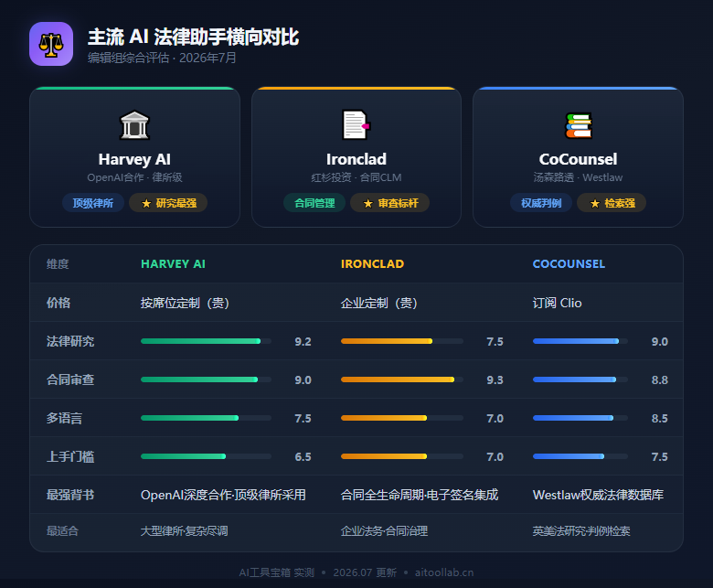Click the Harvey AI building icon

(x=134, y=125)
